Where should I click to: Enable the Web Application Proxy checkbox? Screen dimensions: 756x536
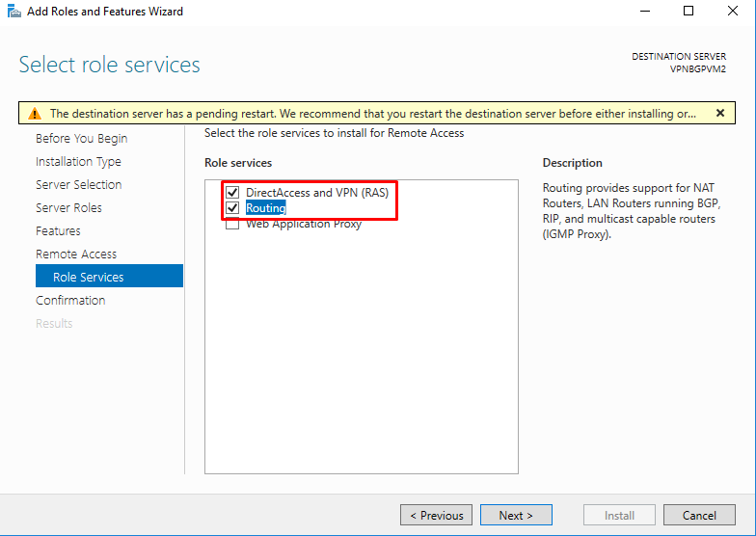click(x=232, y=225)
